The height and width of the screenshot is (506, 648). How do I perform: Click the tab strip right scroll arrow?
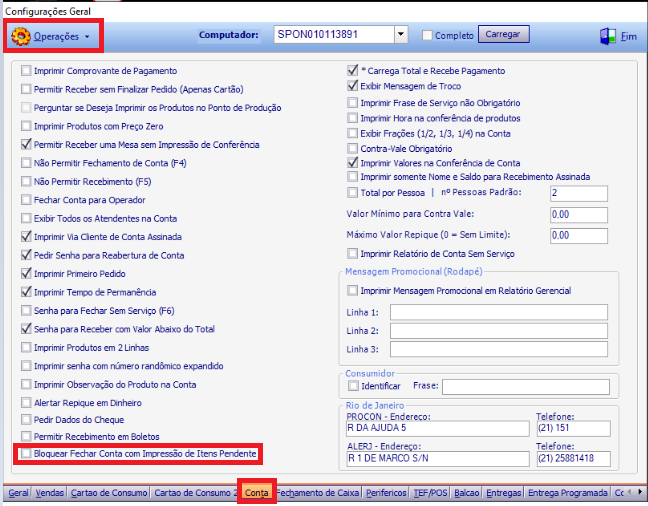click(x=640, y=492)
